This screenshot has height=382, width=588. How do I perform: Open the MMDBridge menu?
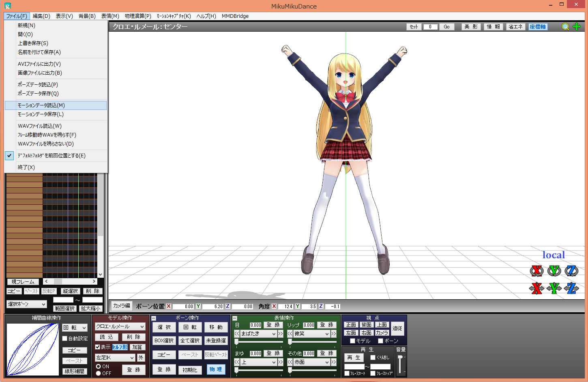(x=235, y=16)
